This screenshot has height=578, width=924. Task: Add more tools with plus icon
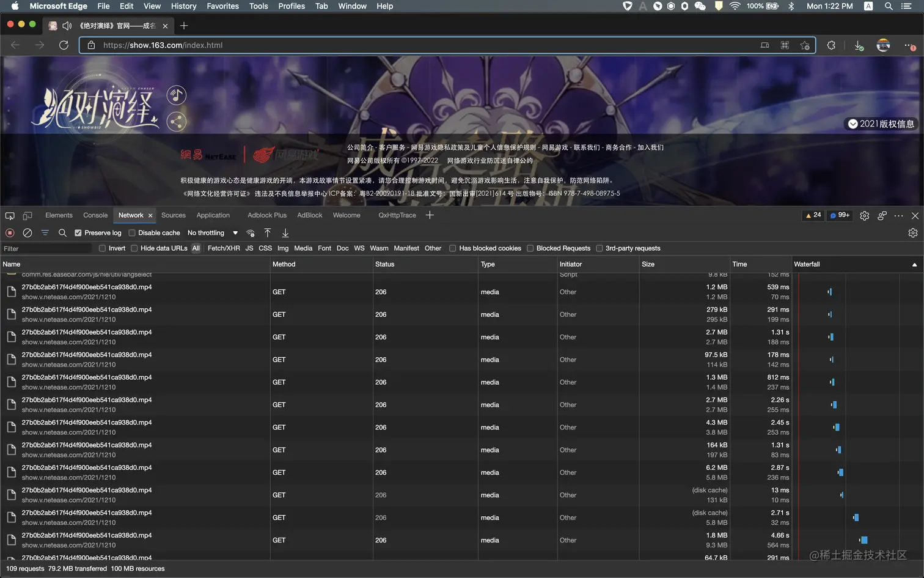pyautogui.click(x=430, y=215)
